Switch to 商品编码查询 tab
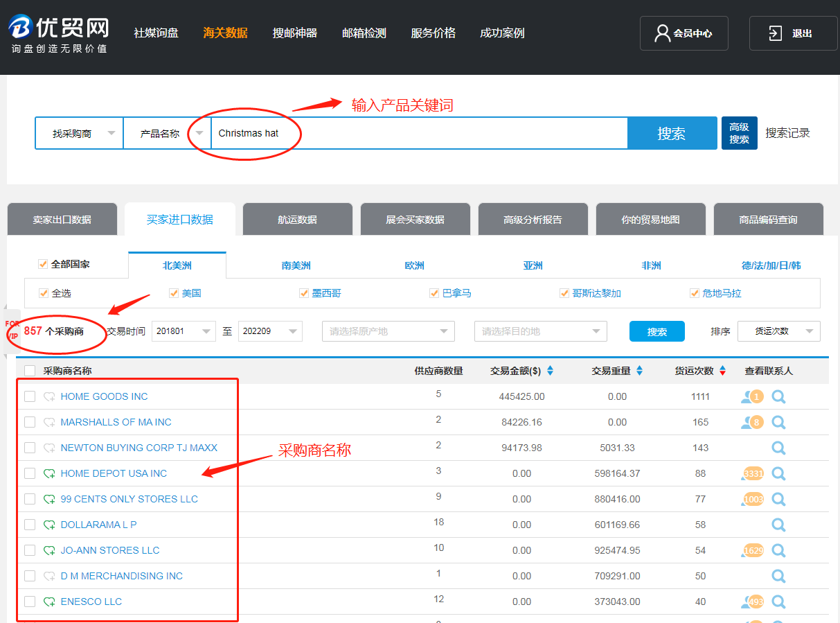Image resolution: width=840 pixels, height=623 pixels. 769,220
